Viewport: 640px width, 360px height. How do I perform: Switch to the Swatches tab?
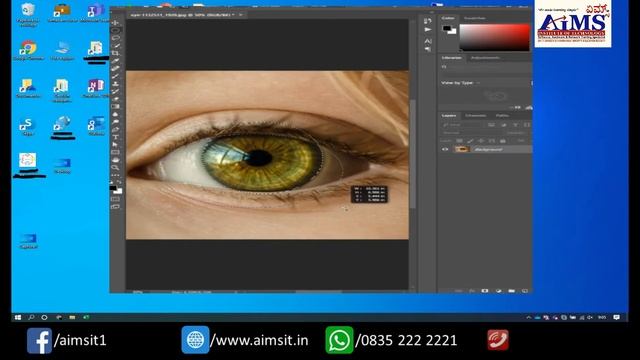(475, 18)
